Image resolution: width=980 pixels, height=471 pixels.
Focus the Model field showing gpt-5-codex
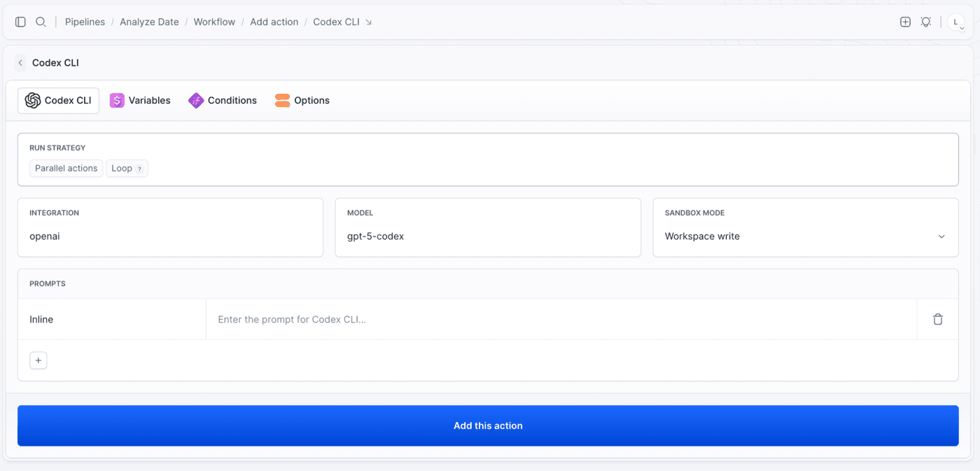coord(488,227)
